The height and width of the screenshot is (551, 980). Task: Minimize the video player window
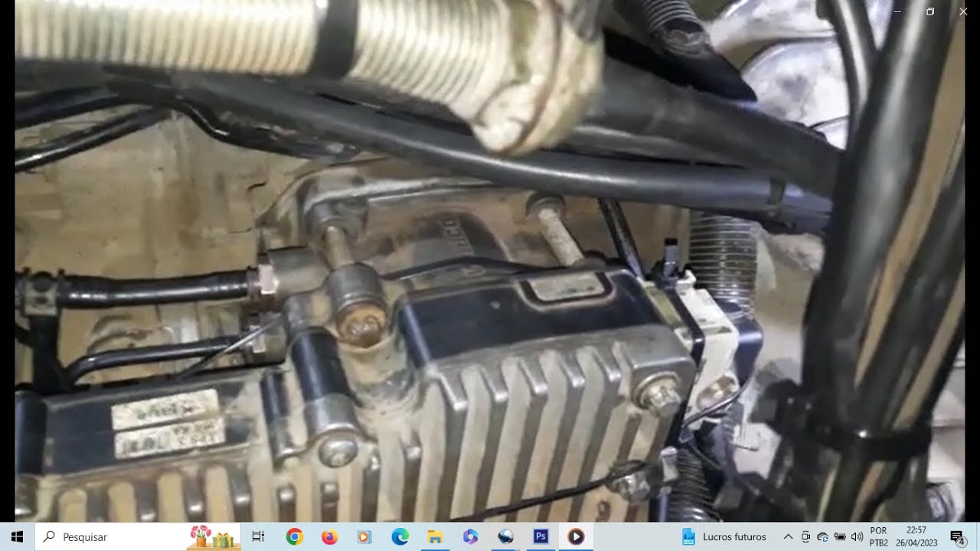[x=897, y=11]
